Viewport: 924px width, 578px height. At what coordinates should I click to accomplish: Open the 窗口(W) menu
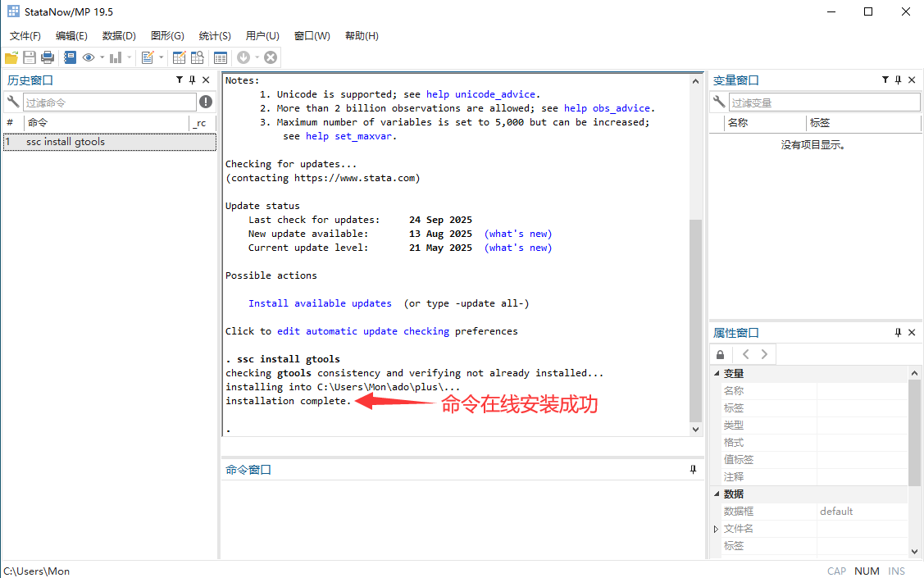point(312,36)
